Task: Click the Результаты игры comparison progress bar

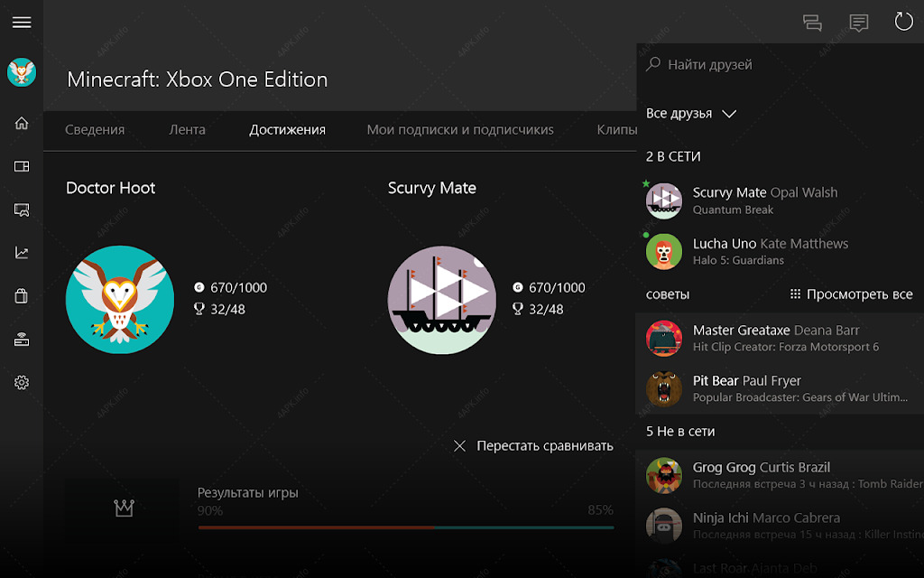Action: 406,527
